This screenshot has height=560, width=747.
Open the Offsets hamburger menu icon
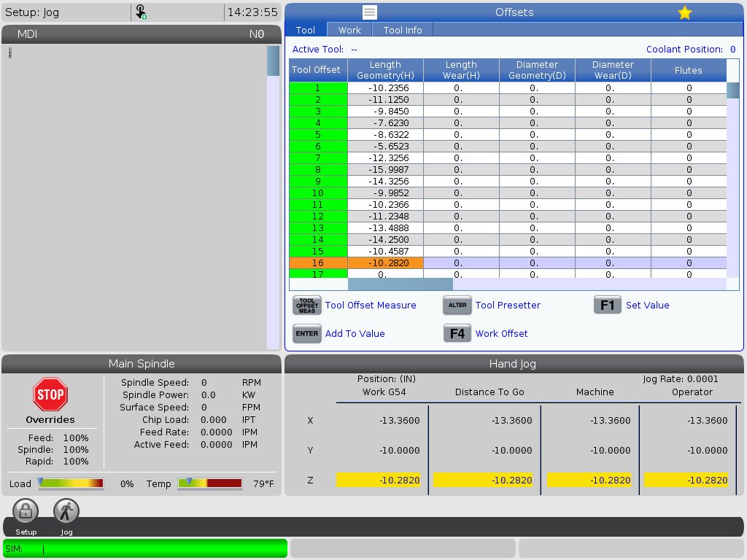pyautogui.click(x=370, y=12)
